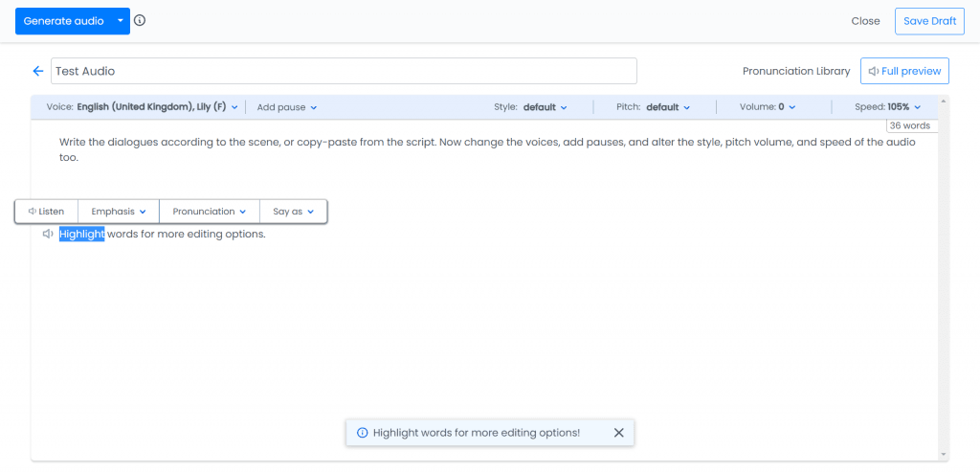This screenshot has height=473, width=980.
Task: Expand the Add pause menu
Action: (x=287, y=107)
